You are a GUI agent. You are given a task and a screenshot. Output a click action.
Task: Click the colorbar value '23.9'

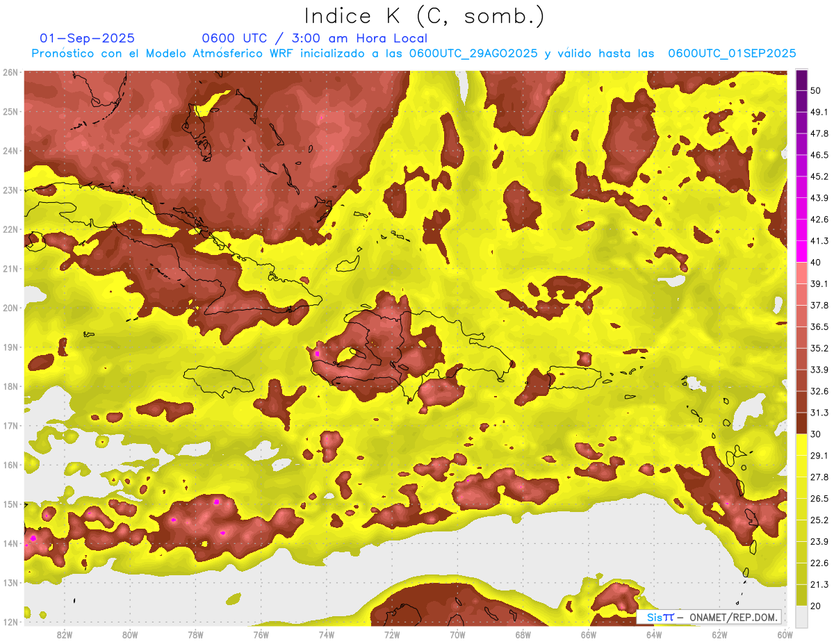point(819,542)
